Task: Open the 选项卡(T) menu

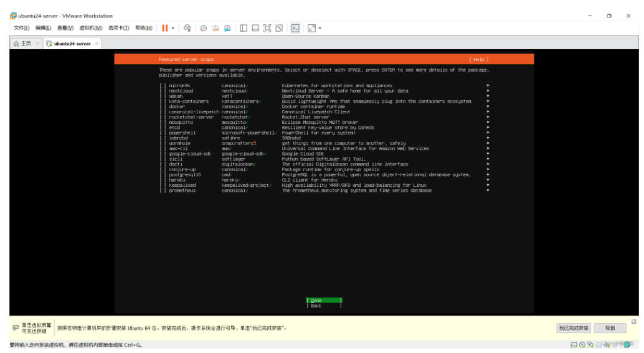Action: pos(119,28)
